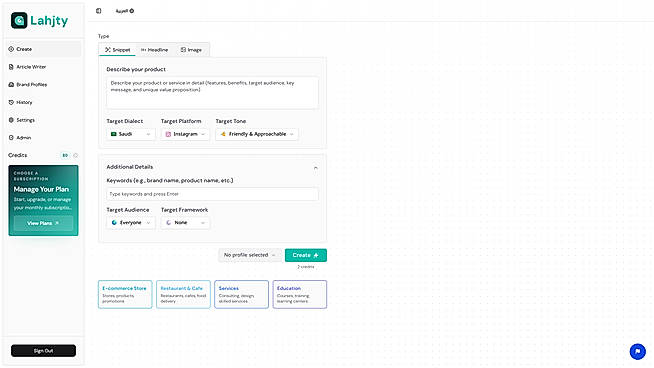Screen dimensions: 654x368
Task: Focus the keywords input field
Action: [x=212, y=194]
